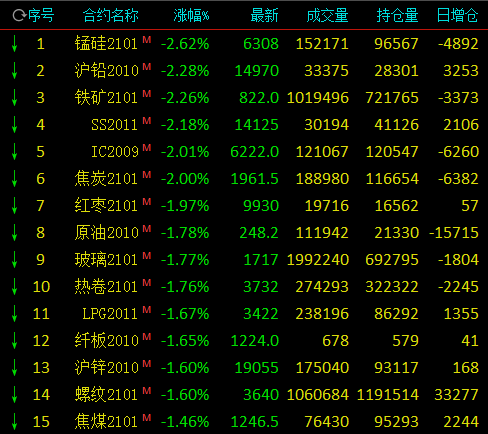Sort by the 最新 column header
Image resolution: width=488 pixels, height=434 pixels.
pos(264,15)
